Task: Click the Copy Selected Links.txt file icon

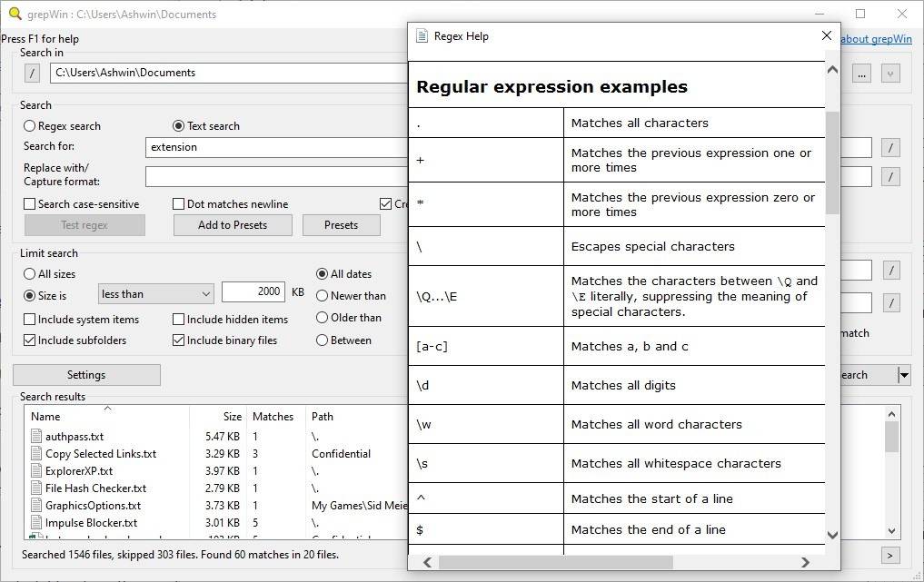Action: (x=36, y=454)
